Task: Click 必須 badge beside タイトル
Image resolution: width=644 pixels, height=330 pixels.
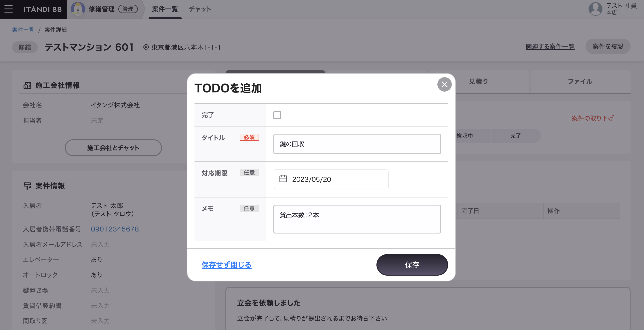Action: tap(249, 137)
